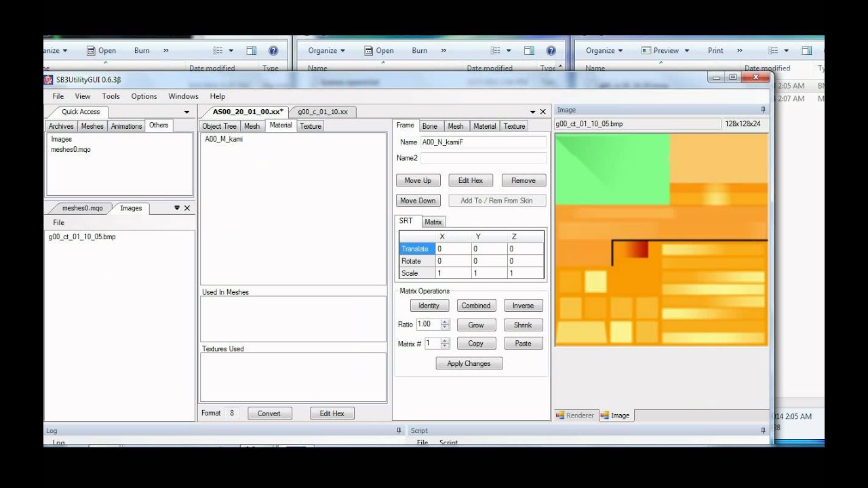Screen dimensions: 868x488
Task: Click the Identity button
Action: tap(429, 306)
